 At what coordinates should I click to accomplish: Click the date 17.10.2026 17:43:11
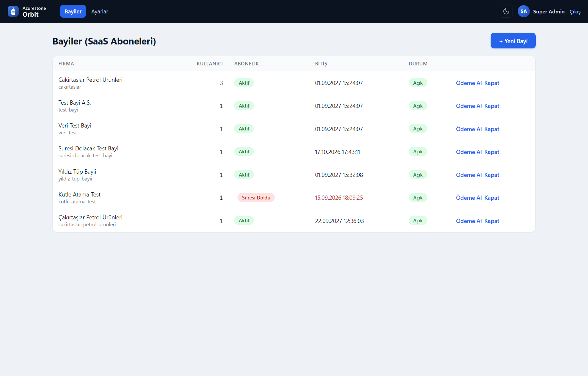pos(337,152)
